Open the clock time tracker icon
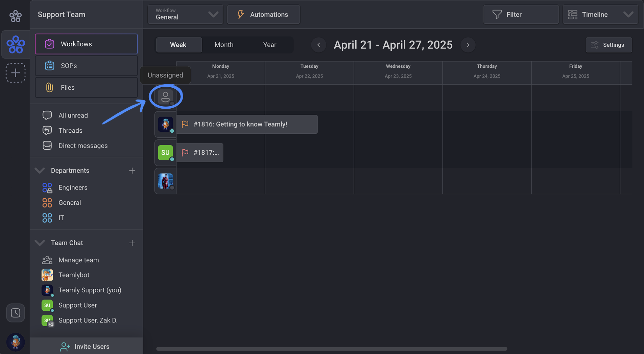This screenshot has width=644, height=354. click(16, 313)
